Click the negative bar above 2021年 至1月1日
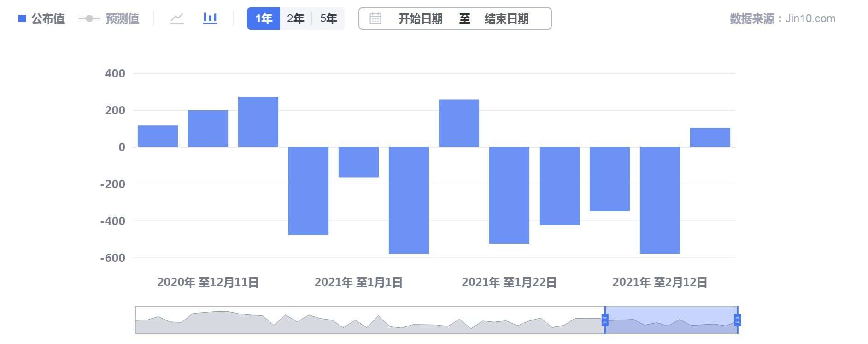 pos(358,162)
